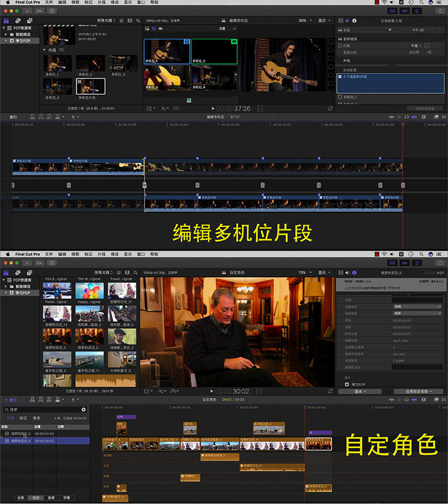Click 应用自定名称 button in inspector
The height and width of the screenshot is (504, 448).
(x=418, y=392)
